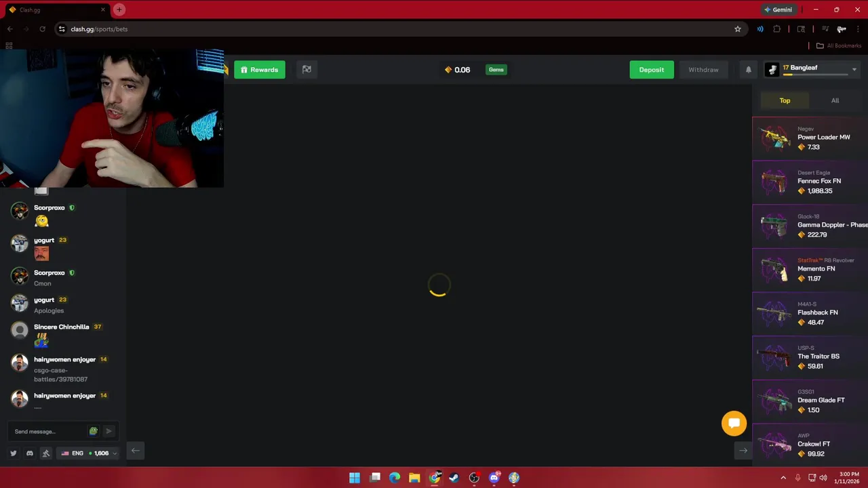Click Flashback FN M4A1-S drop

810,314
